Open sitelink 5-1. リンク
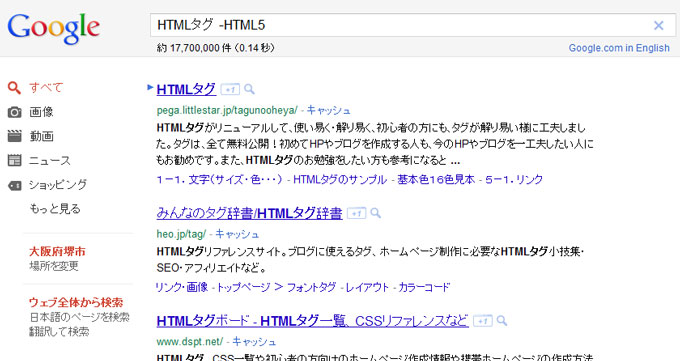Screen dimensions: 680x361 tap(514, 180)
